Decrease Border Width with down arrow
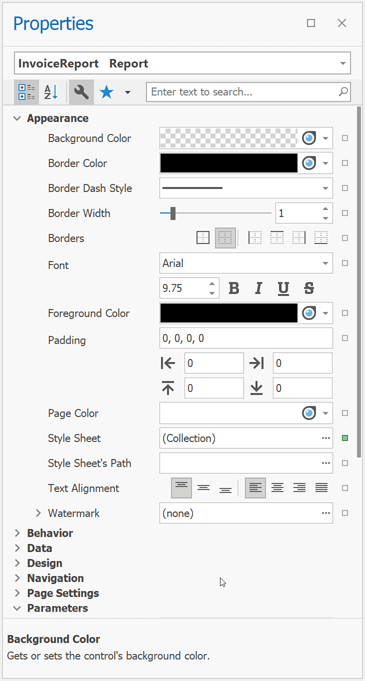Viewport: 365px width, 681px height. click(325, 218)
